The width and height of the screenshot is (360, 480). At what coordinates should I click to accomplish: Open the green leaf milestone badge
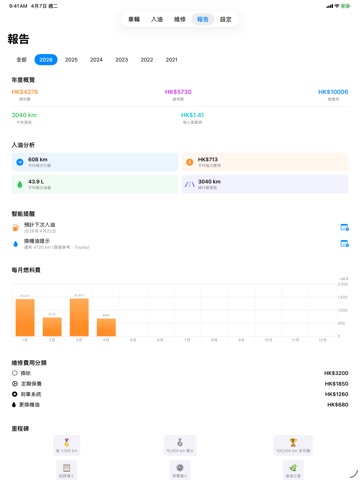pos(293,470)
